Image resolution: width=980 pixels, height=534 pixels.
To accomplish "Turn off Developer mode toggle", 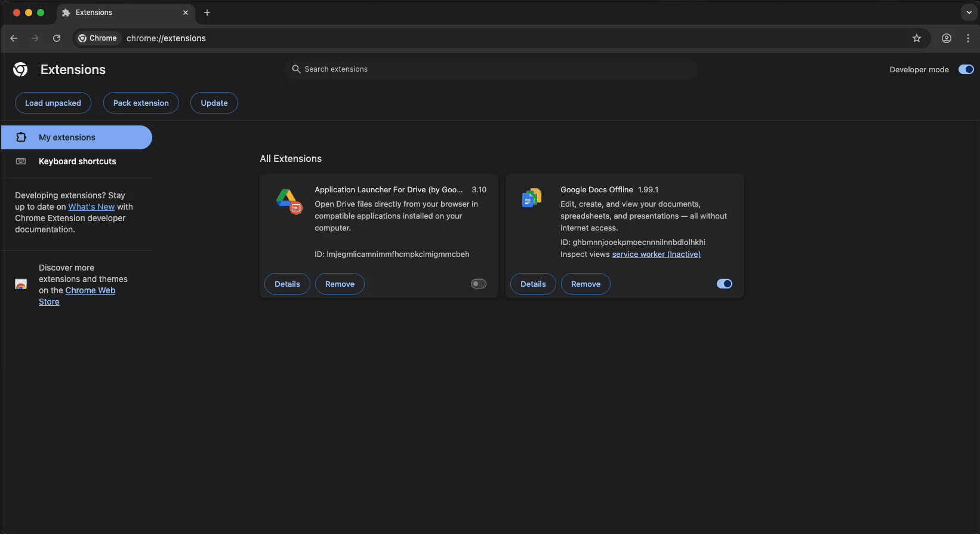I will coord(966,69).
